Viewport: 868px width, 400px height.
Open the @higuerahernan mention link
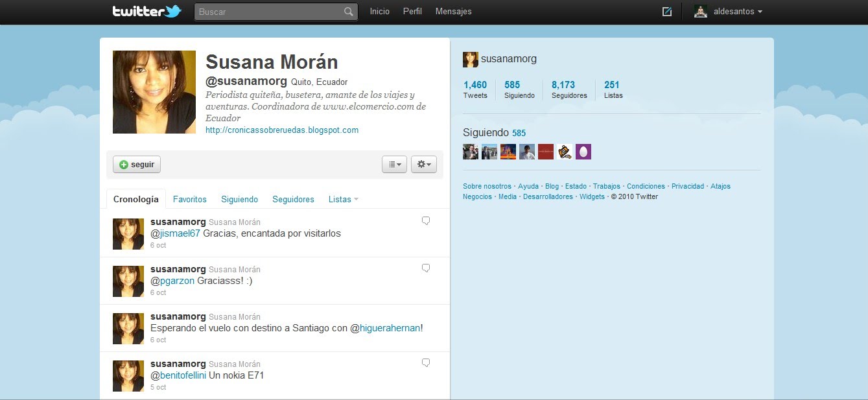(386, 328)
